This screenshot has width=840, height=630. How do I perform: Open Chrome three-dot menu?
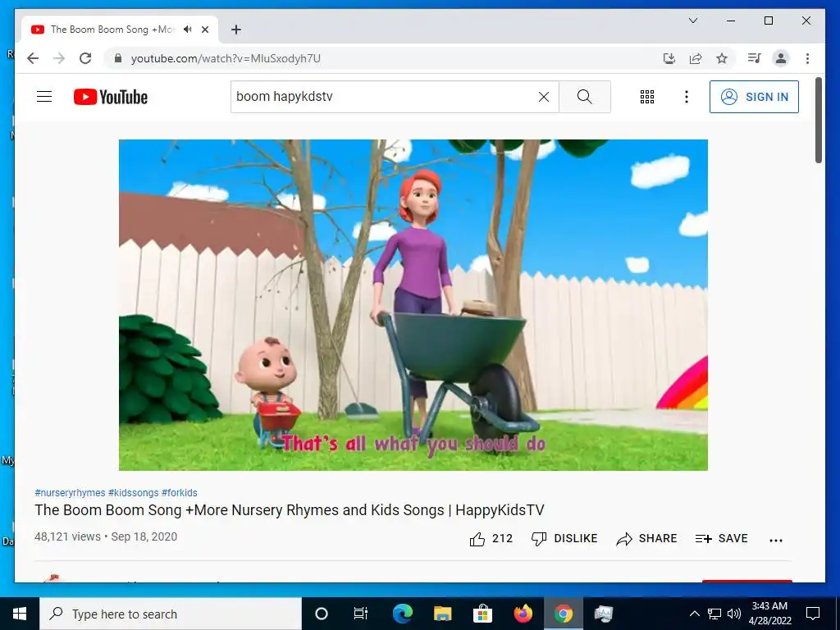(807, 58)
